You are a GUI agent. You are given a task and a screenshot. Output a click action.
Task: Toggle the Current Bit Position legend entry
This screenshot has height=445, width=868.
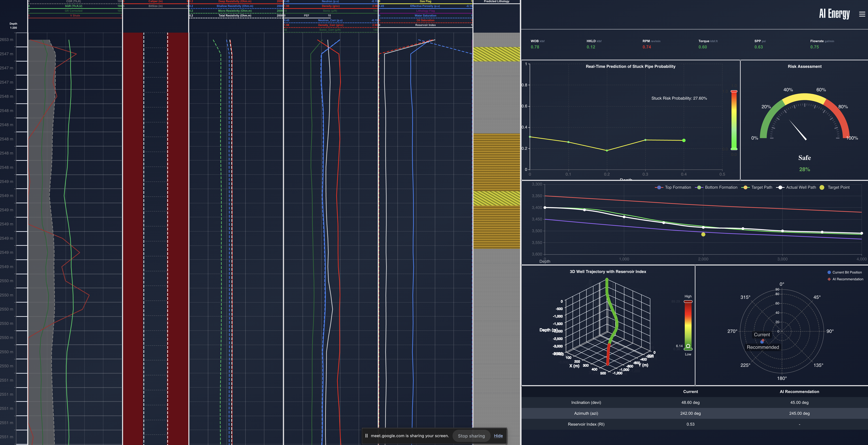(x=844, y=272)
